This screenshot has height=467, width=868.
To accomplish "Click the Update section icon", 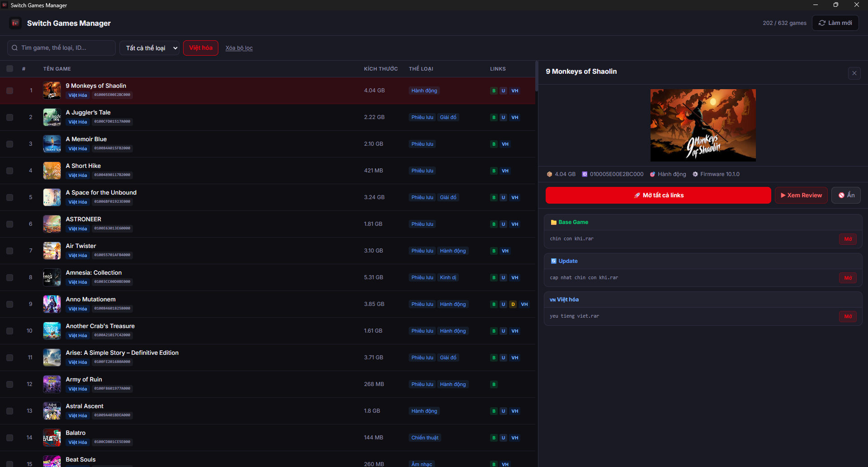I will point(553,261).
